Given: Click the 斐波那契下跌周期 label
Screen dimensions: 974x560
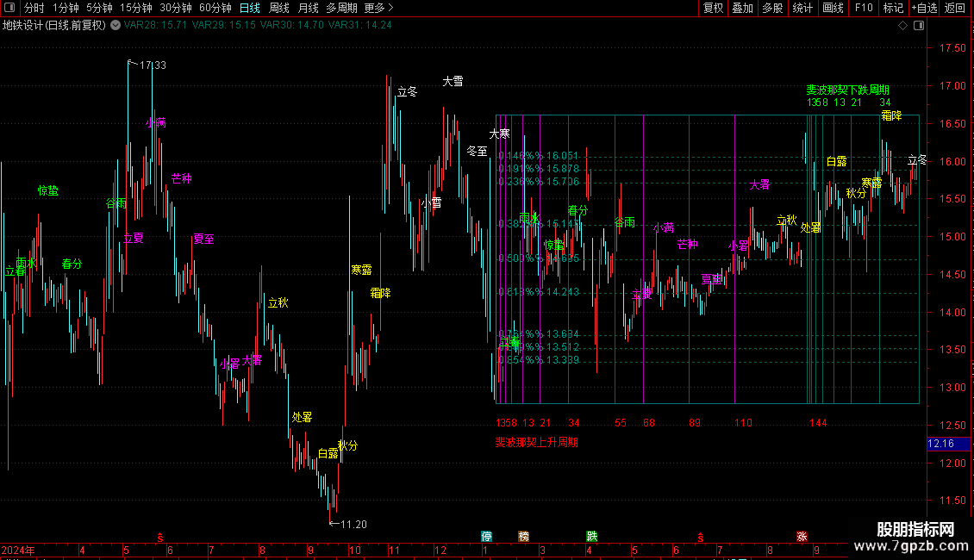Looking at the screenshot, I should (847, 90).
